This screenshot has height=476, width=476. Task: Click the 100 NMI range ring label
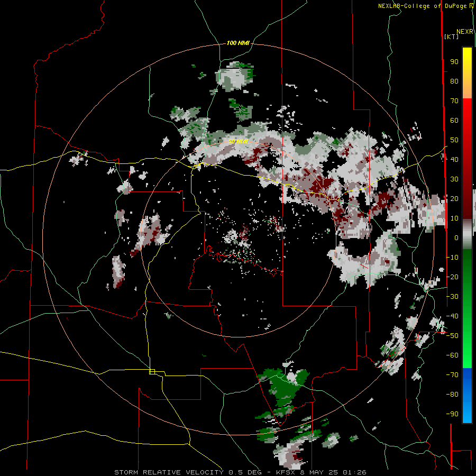[238, 43]
